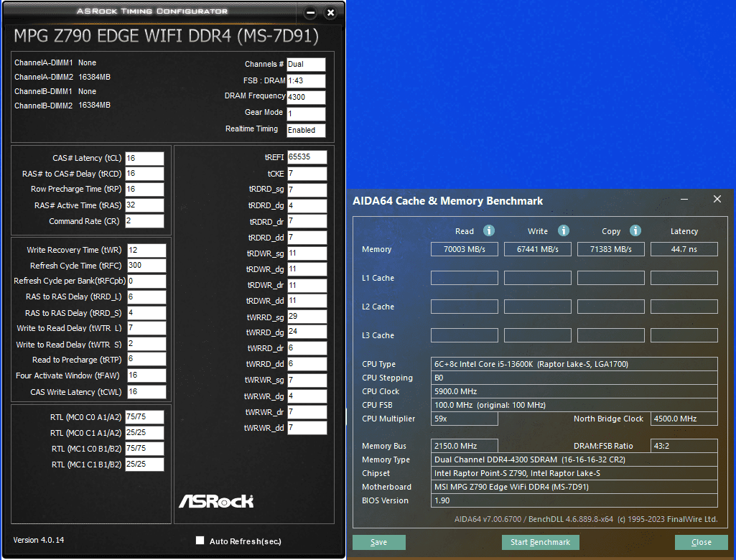Click the CAS Write Latency (tCWL) field
This screenshot has height=560, width=736.
point(146,392)
